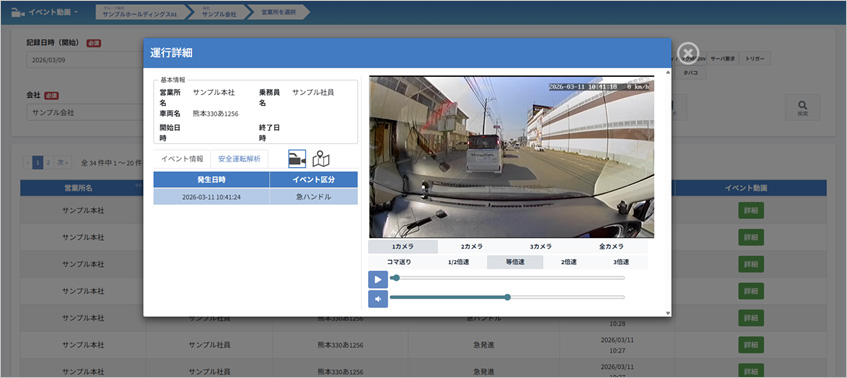The width and height of the screenshot is (847, 378).
Task: Click the magnifier 検索 button in background
Action: coord(802,107)
